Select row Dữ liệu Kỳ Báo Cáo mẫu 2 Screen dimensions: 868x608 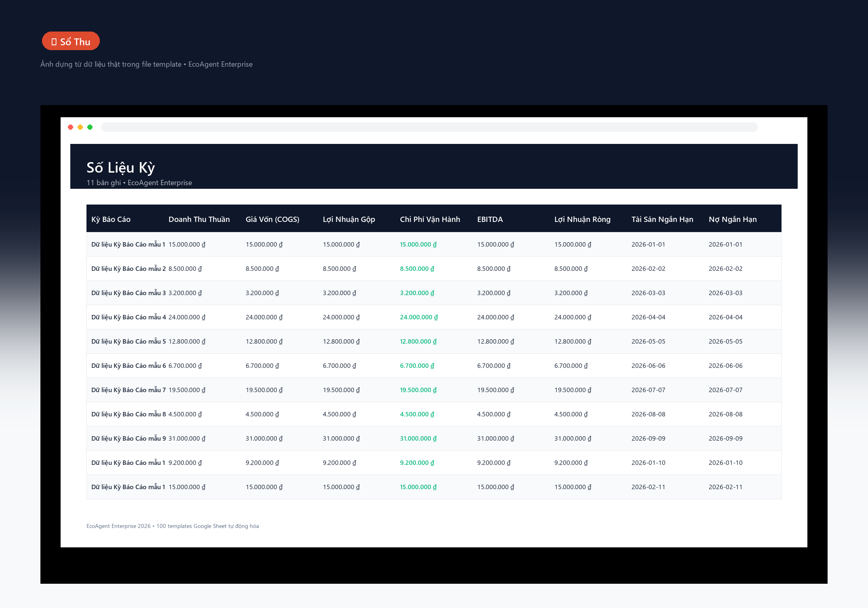(434, 269)
